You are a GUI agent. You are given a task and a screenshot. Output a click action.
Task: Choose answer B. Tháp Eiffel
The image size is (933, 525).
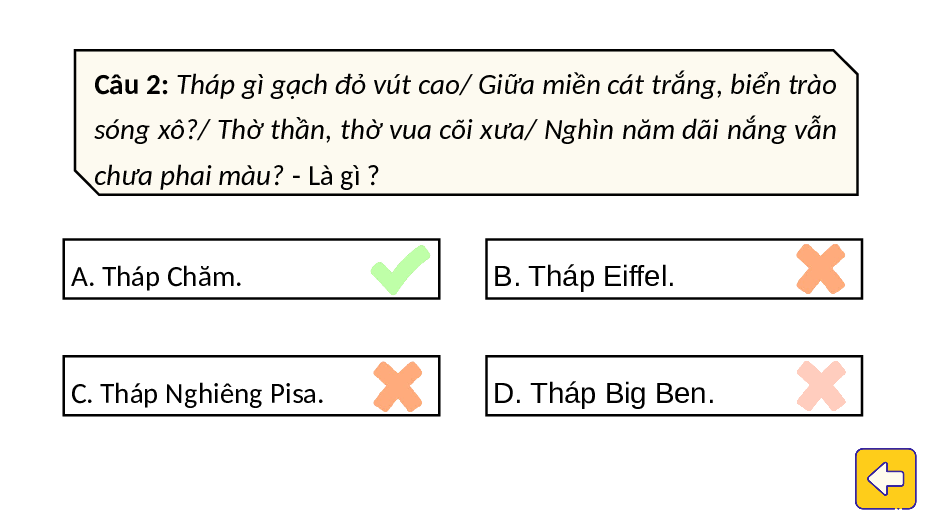pos(674,269)
